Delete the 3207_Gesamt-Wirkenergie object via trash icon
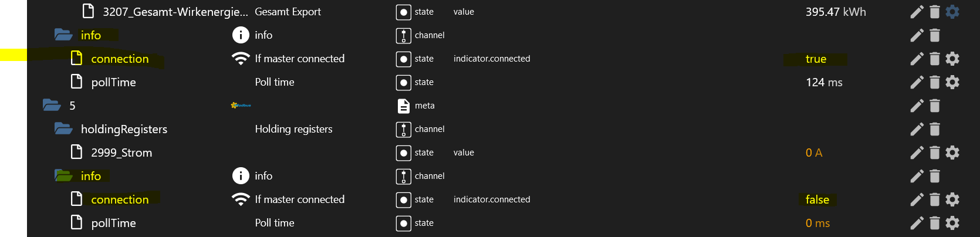This screenshot has height=237, width=980. click(935, 12)
